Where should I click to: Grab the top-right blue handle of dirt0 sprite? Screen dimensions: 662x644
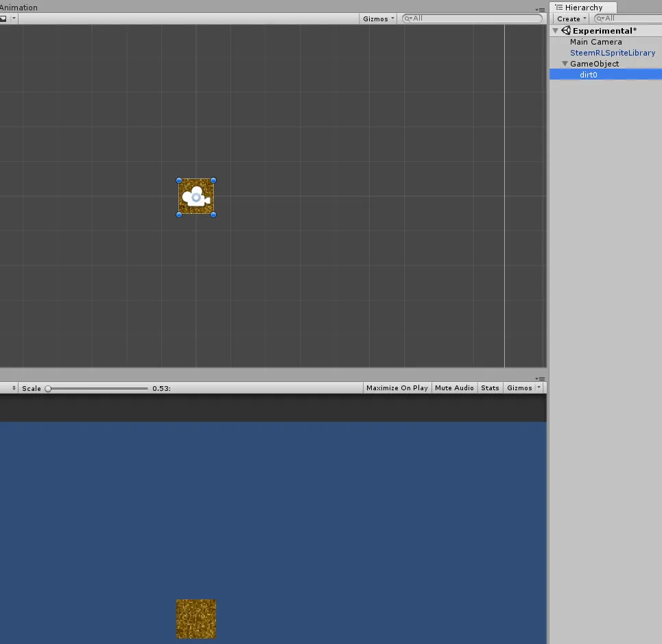point(213,180)
